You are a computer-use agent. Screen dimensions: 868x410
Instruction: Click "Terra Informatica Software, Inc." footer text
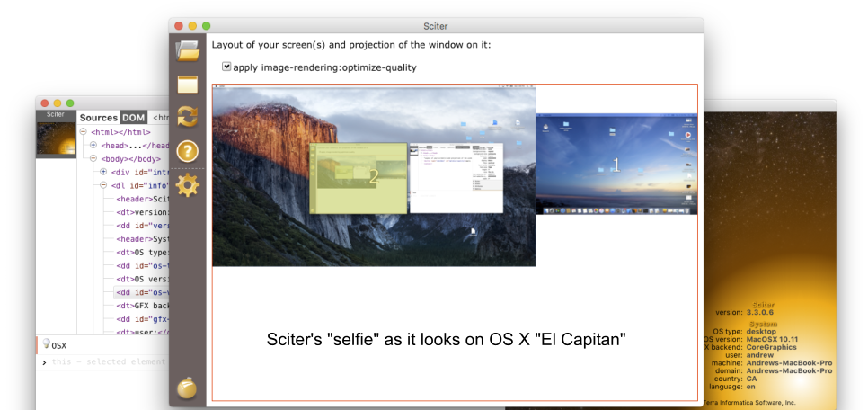click(749, 402)
